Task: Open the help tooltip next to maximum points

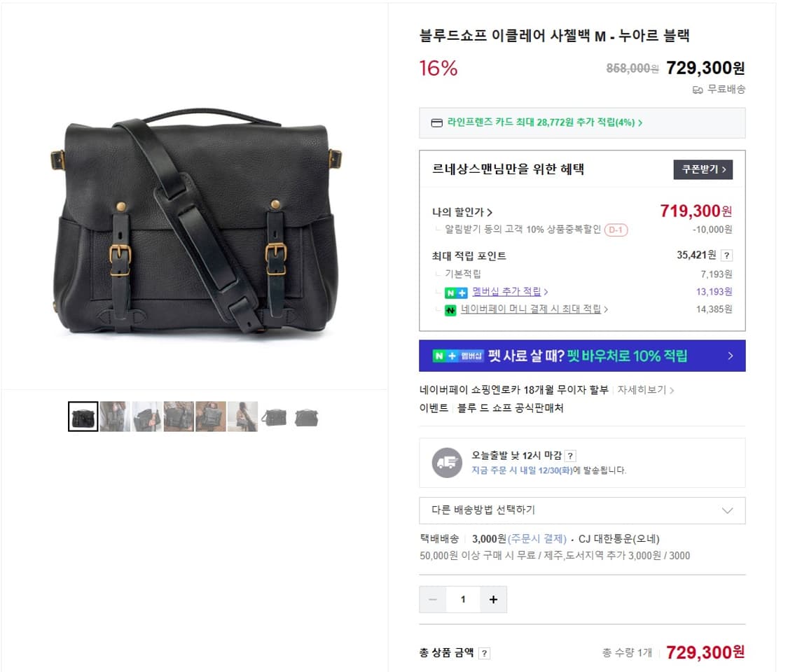Action: click(x=726, y=255)
